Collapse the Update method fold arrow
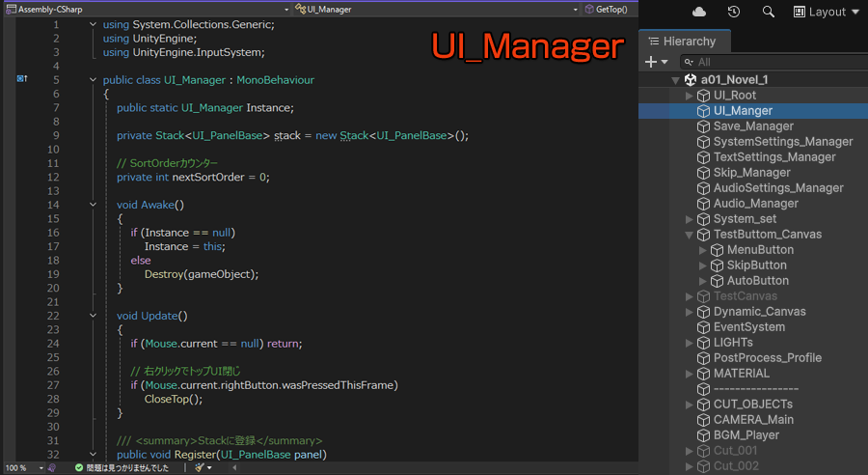Image resolution: width=868 pixels, height=475 pixels. tap(93, 316)
